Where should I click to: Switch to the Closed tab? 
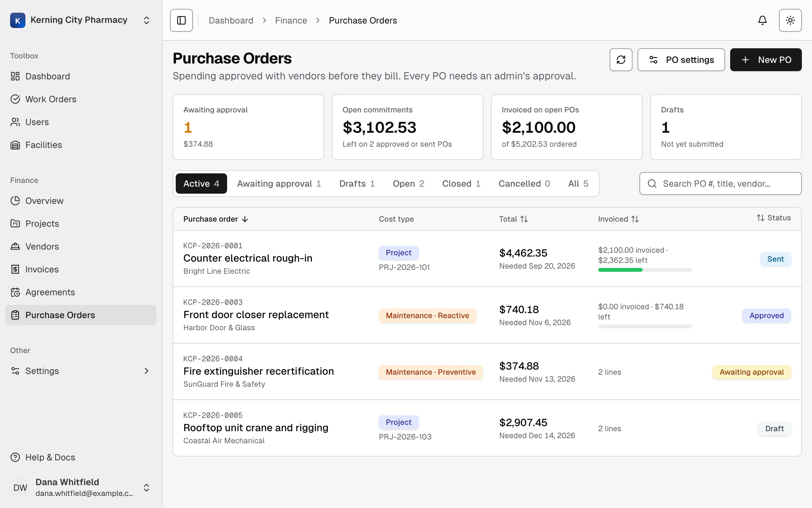pyautogui.click(x=461, y=184)
